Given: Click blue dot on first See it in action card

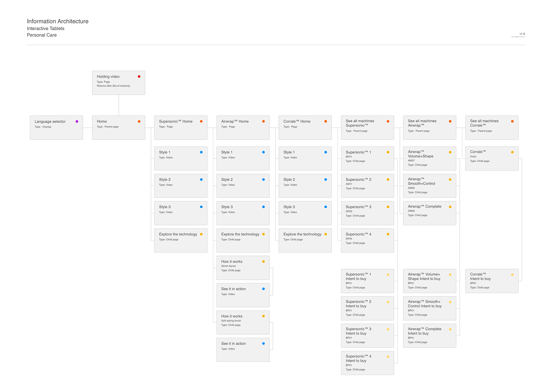Looking at the screenshot, I should pos(263,289).
